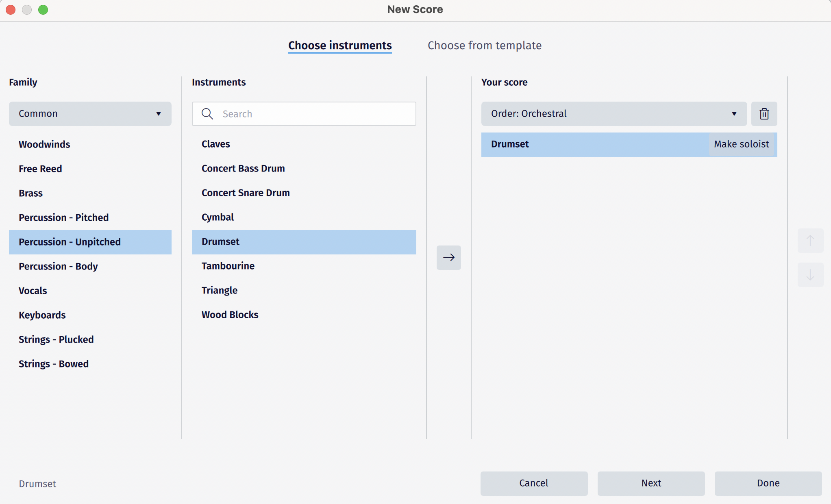Select Tambourine from the instruments list
Screen dimensions: 831x504
coord(228,266)
